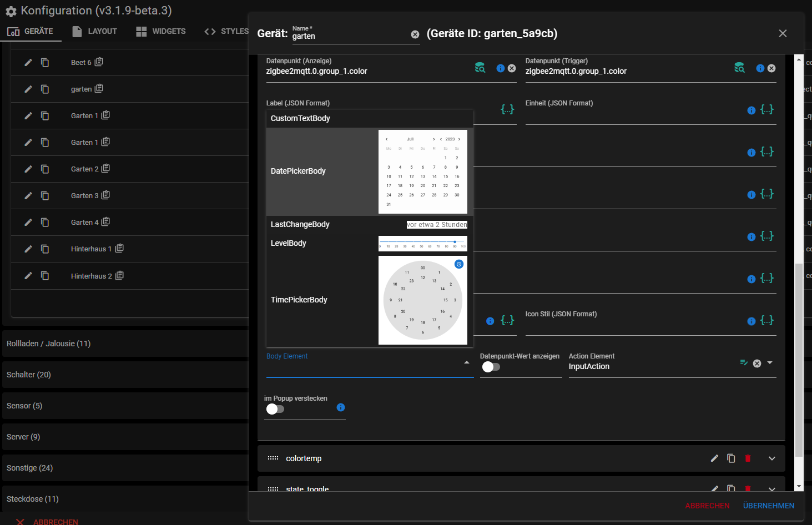Screen dimensions: 812x525
Task: Close the device dialog
Action: [x=783, y=33]
